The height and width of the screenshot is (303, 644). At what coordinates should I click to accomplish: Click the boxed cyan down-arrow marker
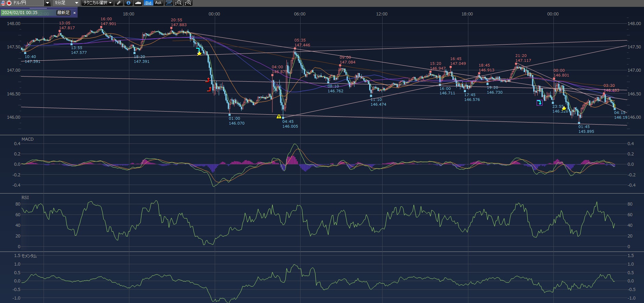[x=539, y=103]
